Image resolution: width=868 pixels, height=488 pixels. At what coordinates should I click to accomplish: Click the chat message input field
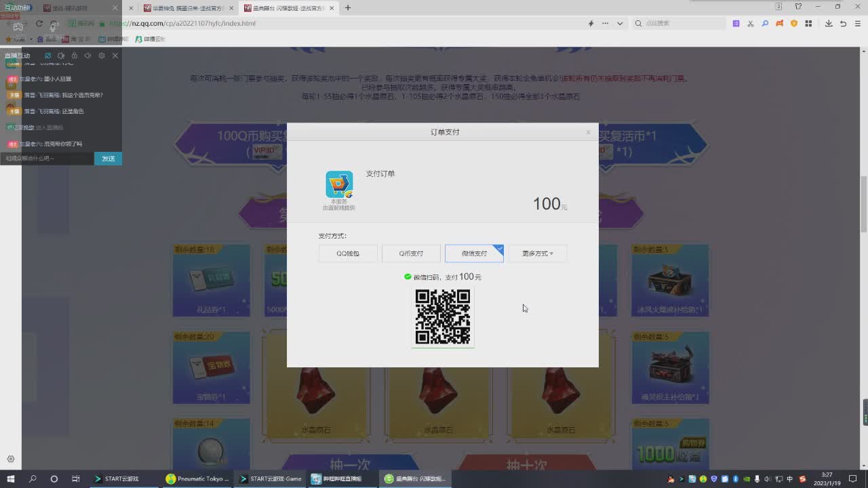tap(47, 158)
